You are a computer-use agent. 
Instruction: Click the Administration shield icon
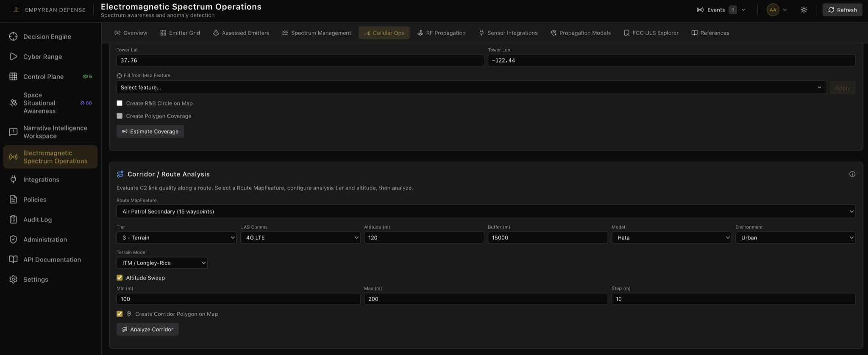(x=13, y=239)
